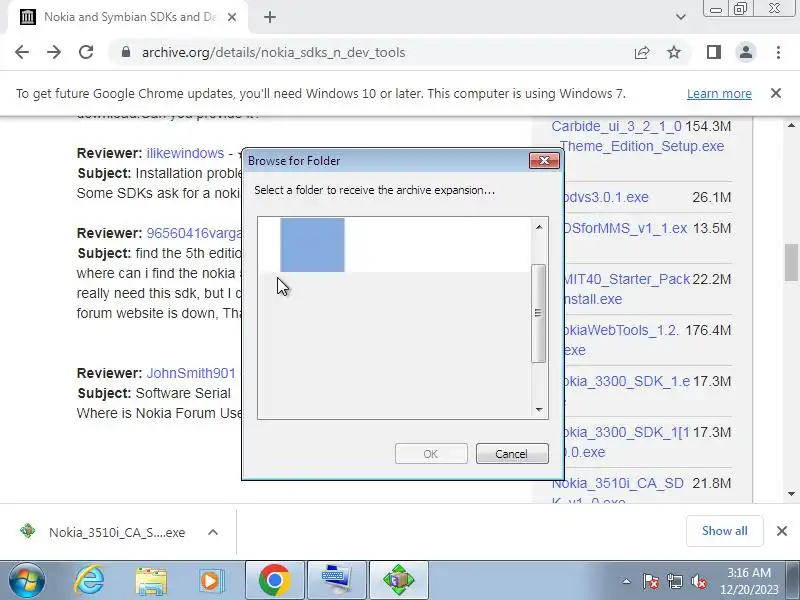The image size is (800, 600).
Task: Click the page scrollbar thumb
Action: (791, 262)
